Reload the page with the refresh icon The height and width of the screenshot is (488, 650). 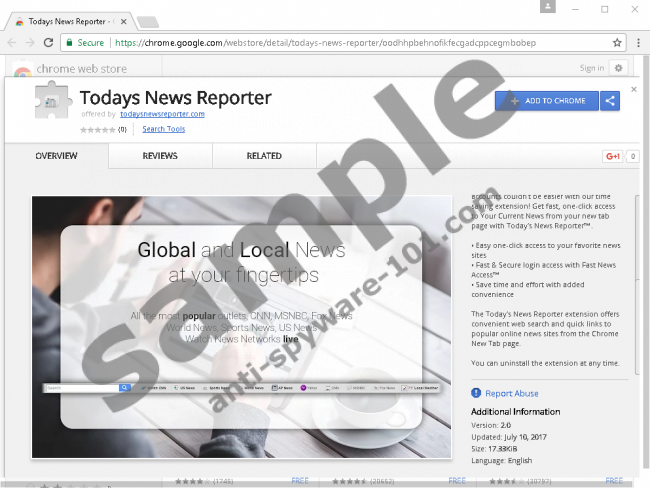click(49, 43)
